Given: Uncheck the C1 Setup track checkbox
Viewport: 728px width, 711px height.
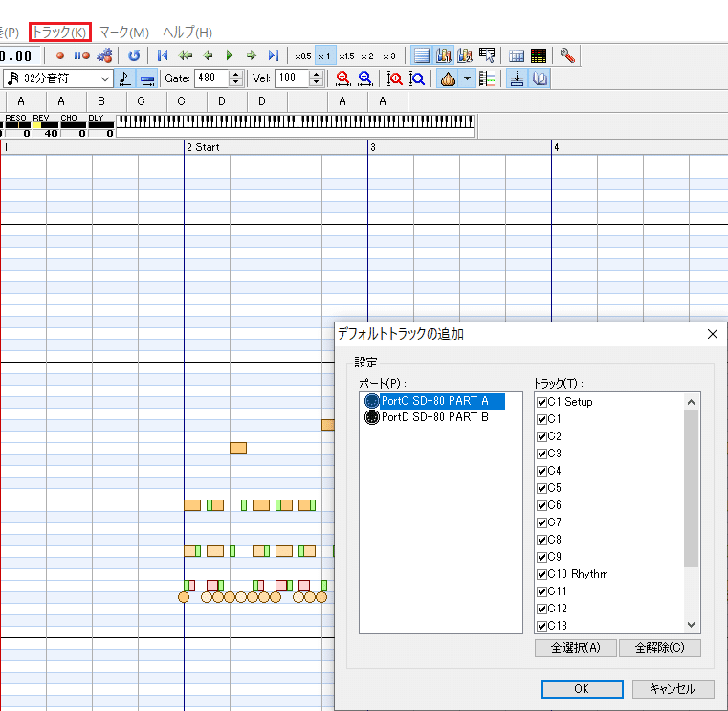Looking at the screenshot, I should [x=541, y=402].
